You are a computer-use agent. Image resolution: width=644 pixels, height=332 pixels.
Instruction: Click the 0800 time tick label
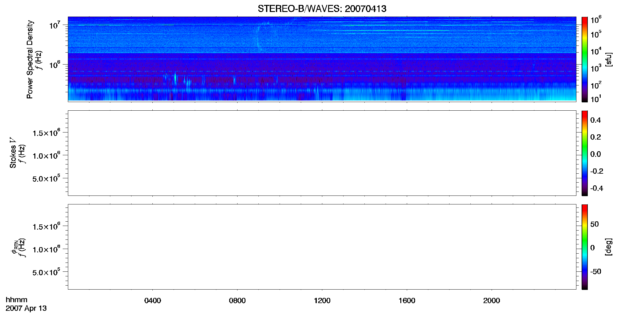tap(237, 301)
